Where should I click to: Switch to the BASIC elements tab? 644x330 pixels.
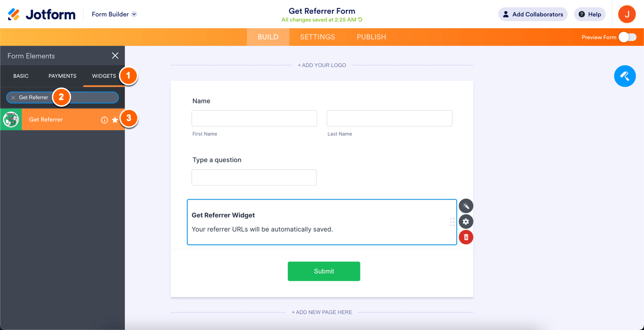[x=21, y=76]
